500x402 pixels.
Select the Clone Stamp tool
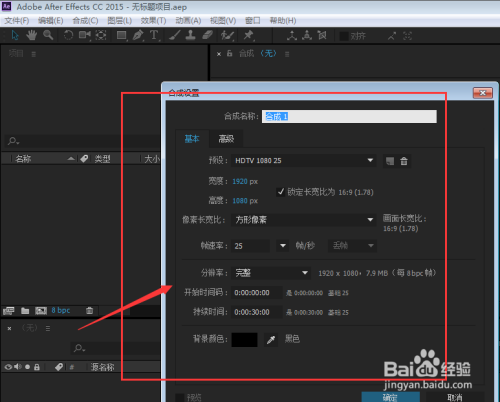point(190,35)
